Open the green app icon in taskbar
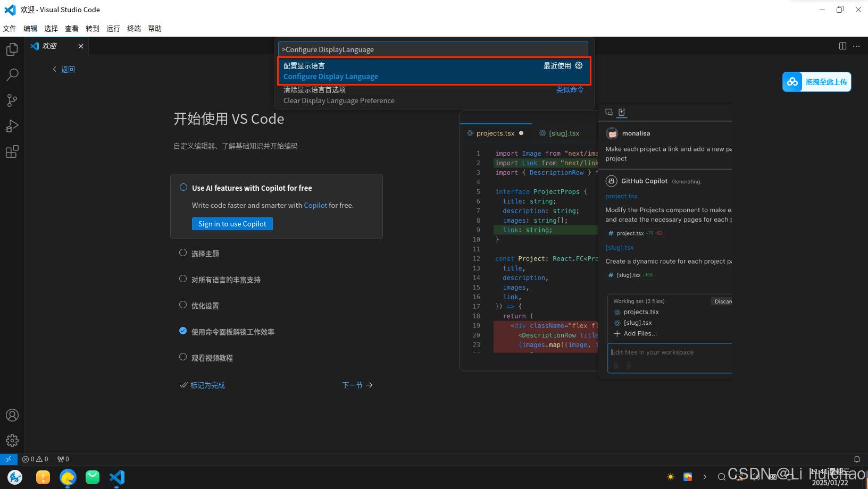The height and width of the screenshot is (489, 868). pos(93,477)
